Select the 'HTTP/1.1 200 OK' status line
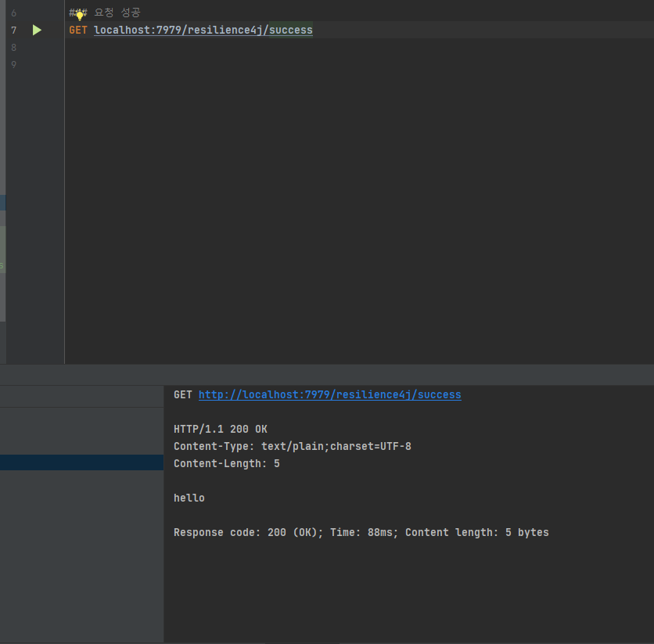654x644 pixels. (221, 429)
